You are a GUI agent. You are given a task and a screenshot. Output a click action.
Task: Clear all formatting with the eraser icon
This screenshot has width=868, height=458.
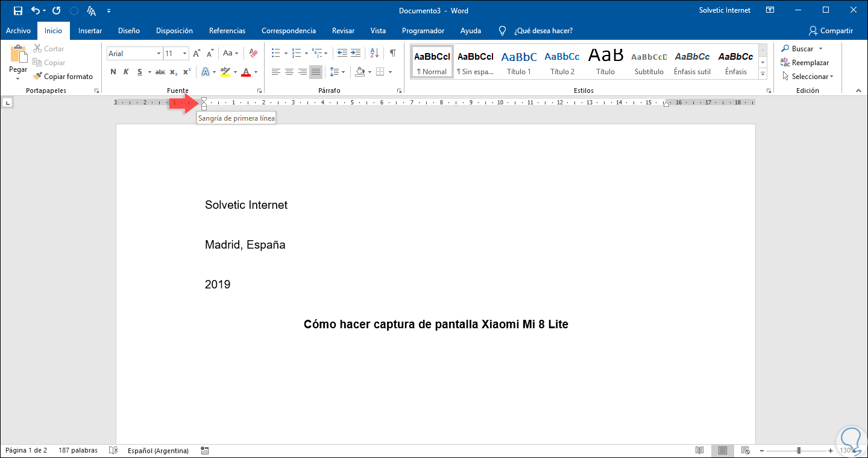coord(253,53)
